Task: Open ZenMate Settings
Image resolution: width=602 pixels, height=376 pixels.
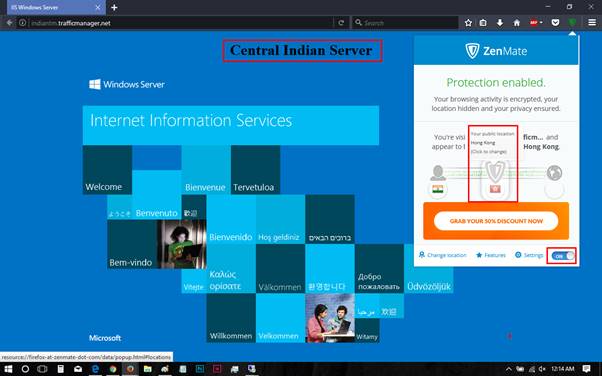Action: click(529, 255)
